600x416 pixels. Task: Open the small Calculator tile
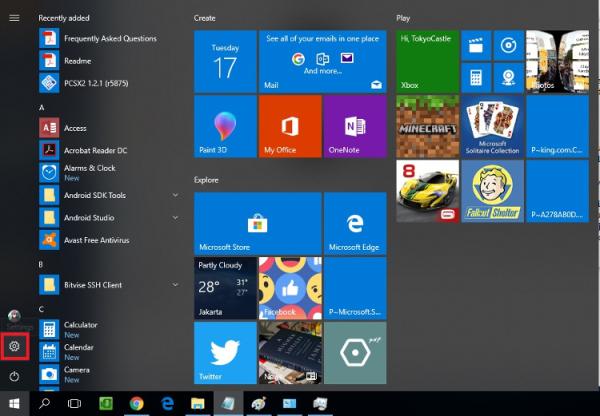(476, 77)
